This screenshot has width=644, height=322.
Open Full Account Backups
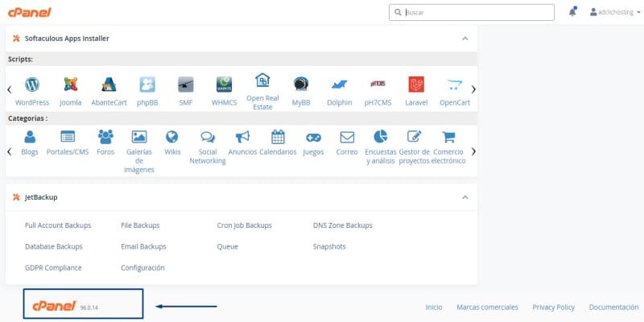(x=58, y=225)
